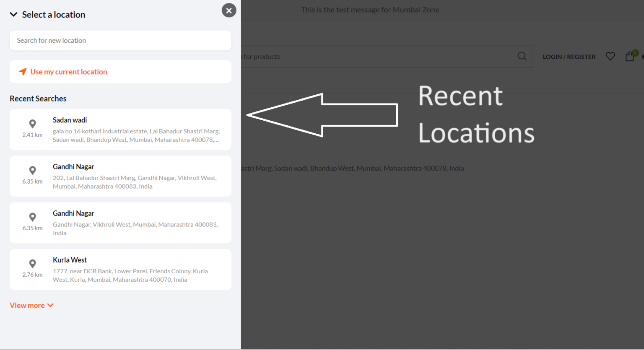The height and width of the screenshot is (350, 644).
Task: Collapse the Select a location panel
Action: point(13,14)
